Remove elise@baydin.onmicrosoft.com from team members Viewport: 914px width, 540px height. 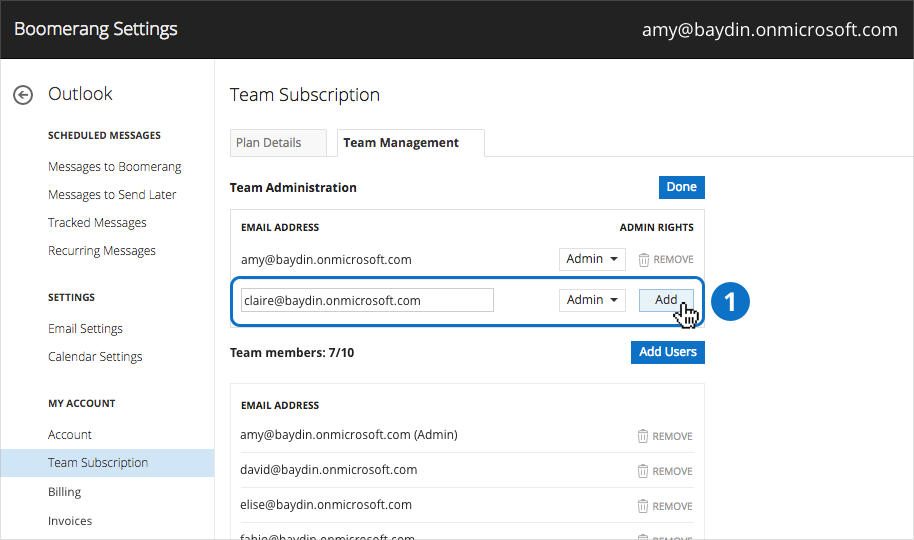[665, 506]
